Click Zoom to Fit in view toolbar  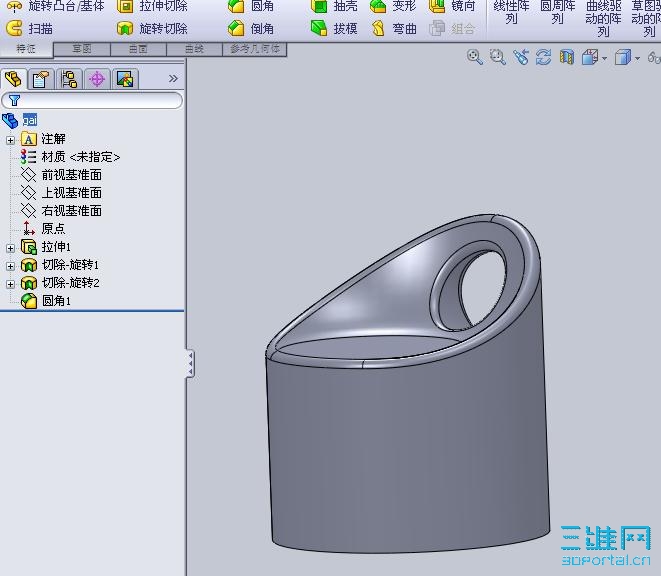tap(475, 57)
